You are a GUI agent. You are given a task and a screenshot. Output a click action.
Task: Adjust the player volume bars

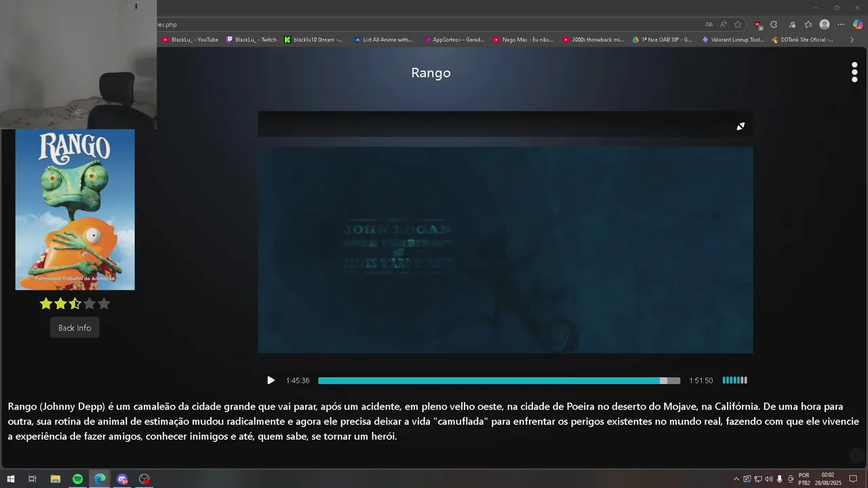click(x=734, y=381)
